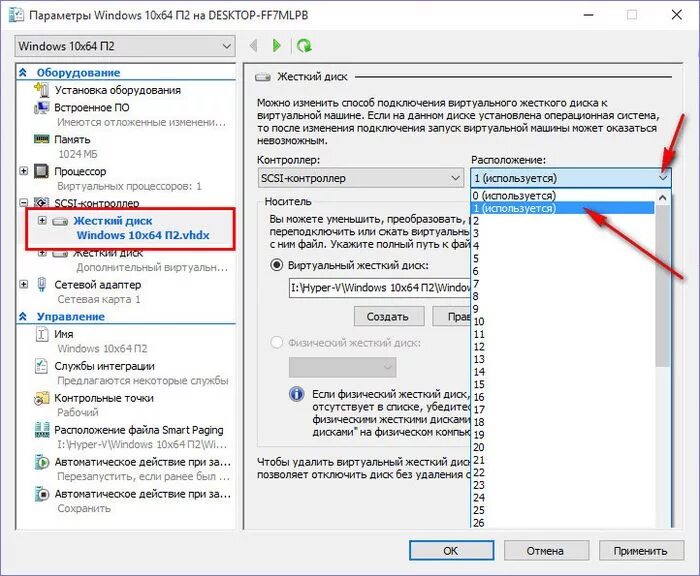This screenshot has width=700, height=576.
Task: Click the Создать button
Action: point(388,316)
